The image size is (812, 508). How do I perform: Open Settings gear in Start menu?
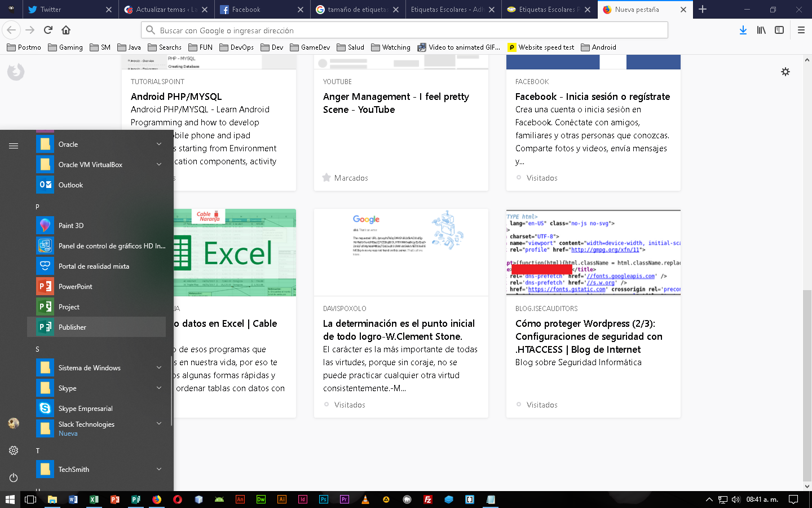[14, 450]
